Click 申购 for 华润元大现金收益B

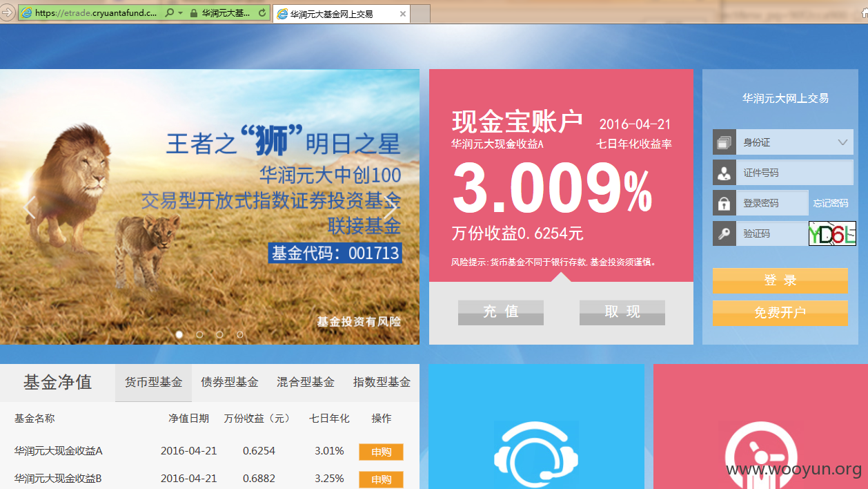point(381,479)
